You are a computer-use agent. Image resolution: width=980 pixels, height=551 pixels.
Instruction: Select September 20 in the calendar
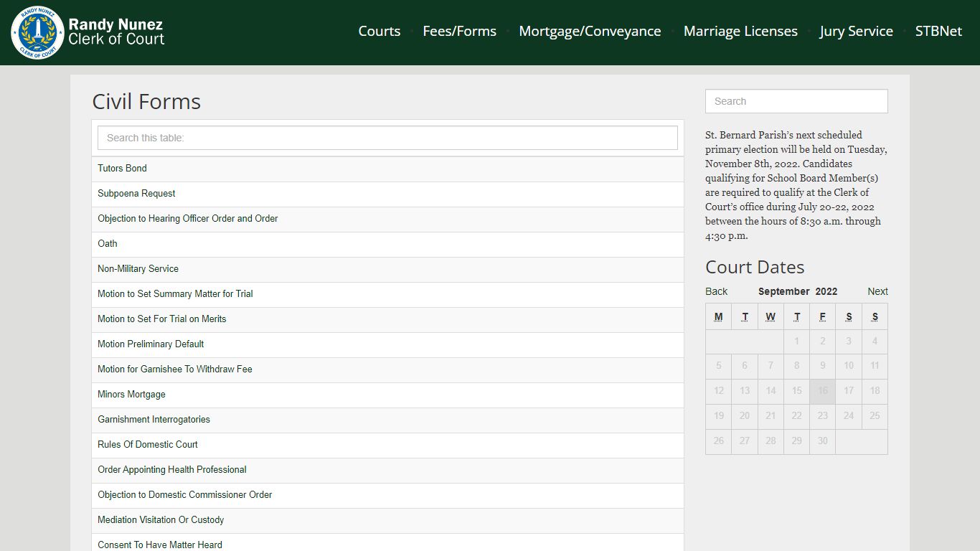pyautogui.click(x=745, y=416)
